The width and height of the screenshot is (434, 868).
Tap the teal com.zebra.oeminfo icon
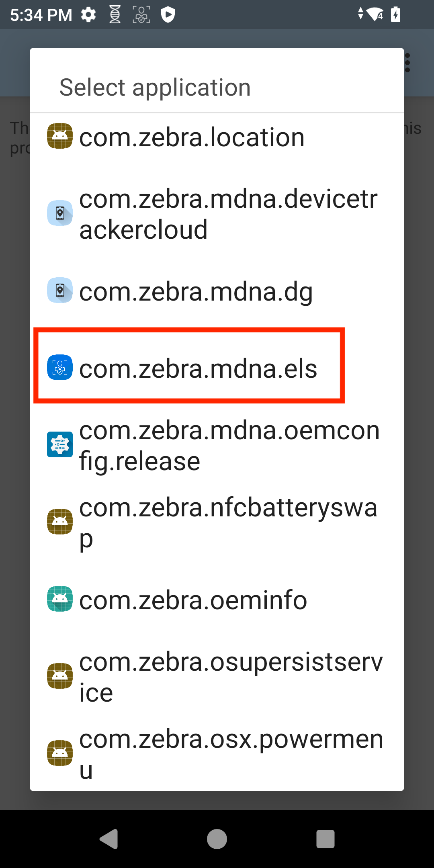[60, 599]
